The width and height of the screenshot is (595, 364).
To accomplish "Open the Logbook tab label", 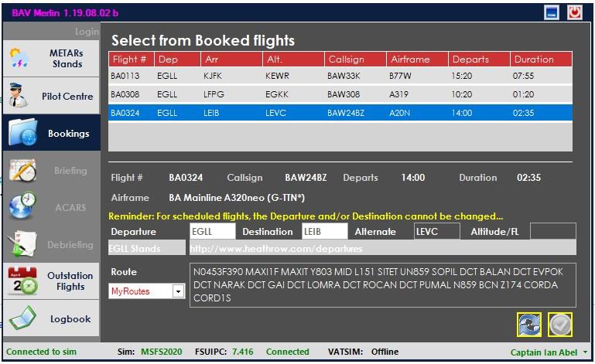I will (x=70, y=319).
